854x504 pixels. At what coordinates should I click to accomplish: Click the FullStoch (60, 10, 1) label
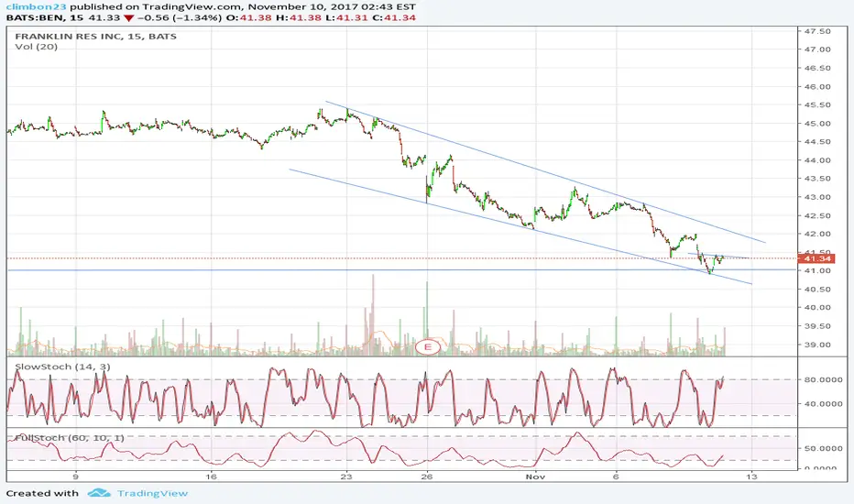[69, 437]
